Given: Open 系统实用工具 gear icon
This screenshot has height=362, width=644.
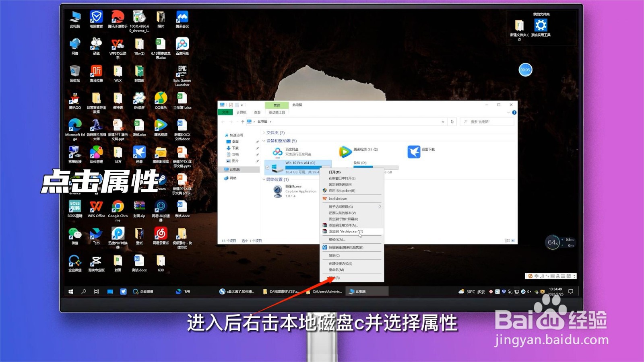Looking at the screenshot, I should pyautogui.click(x=541, y=27).
